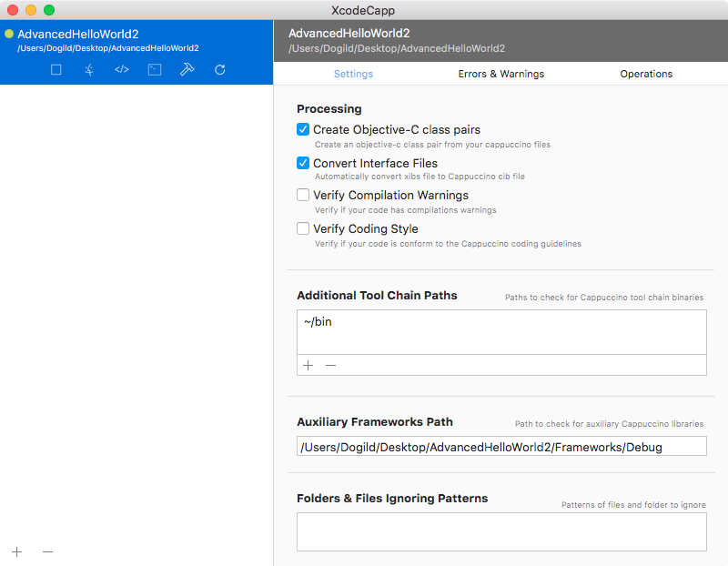Click the Auxiliary Frameworks Path field

pos(502,446)
